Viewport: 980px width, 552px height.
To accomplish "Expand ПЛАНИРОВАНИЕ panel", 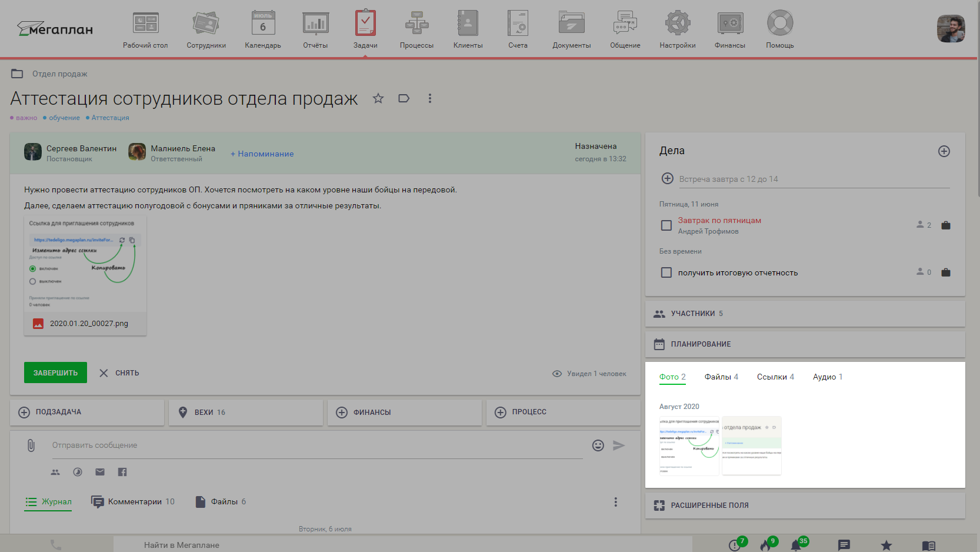I will [805, 344].
